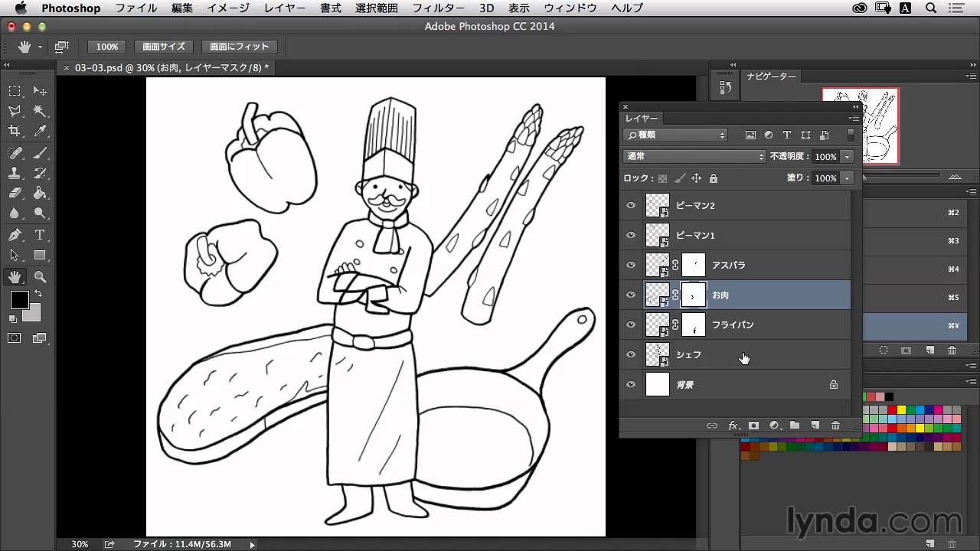The image size is (980, 551).
Task: Delete layer with Layers panel trash icon
Action: pos(835,425)
